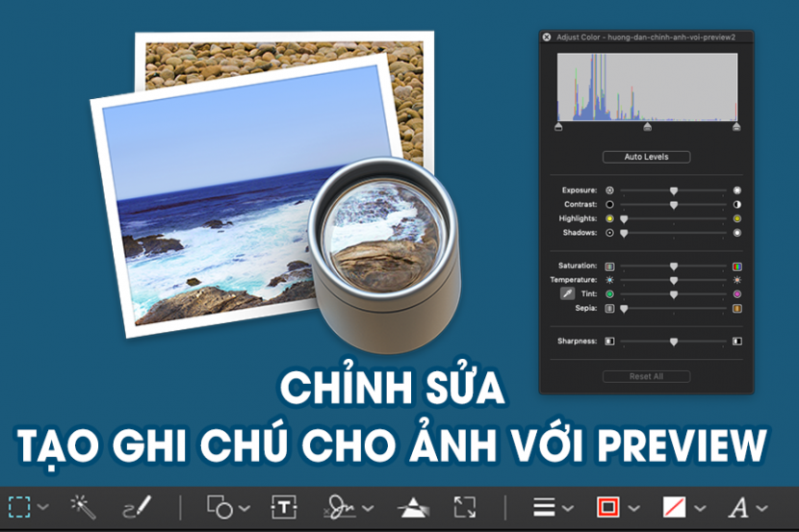Click the cool blue Temperature icon

(609, 280)
